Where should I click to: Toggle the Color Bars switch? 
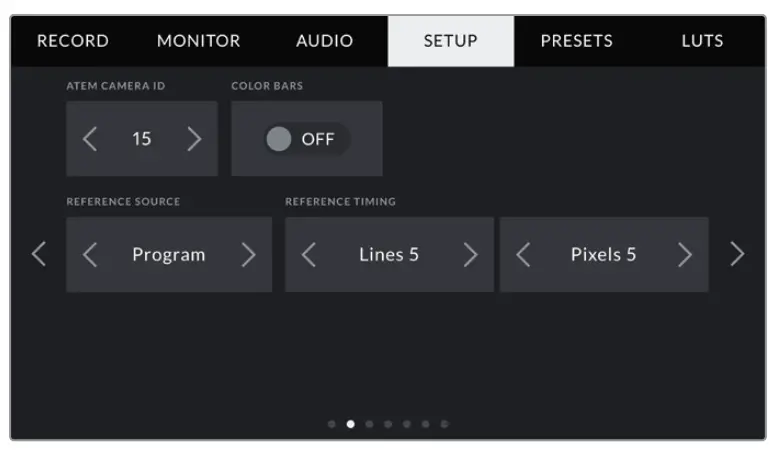pyautogui.click(x=306, y=139)
